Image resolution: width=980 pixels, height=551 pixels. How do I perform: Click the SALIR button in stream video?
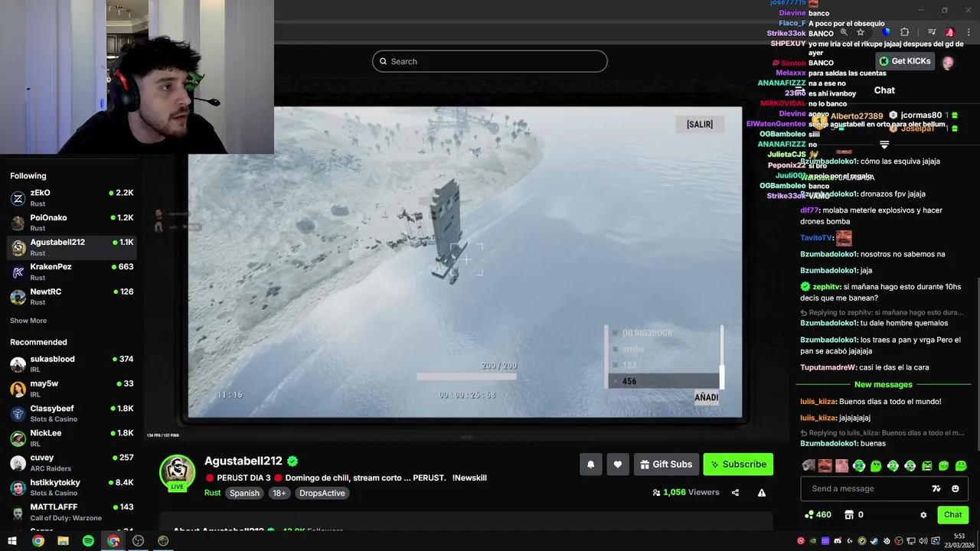700,124
